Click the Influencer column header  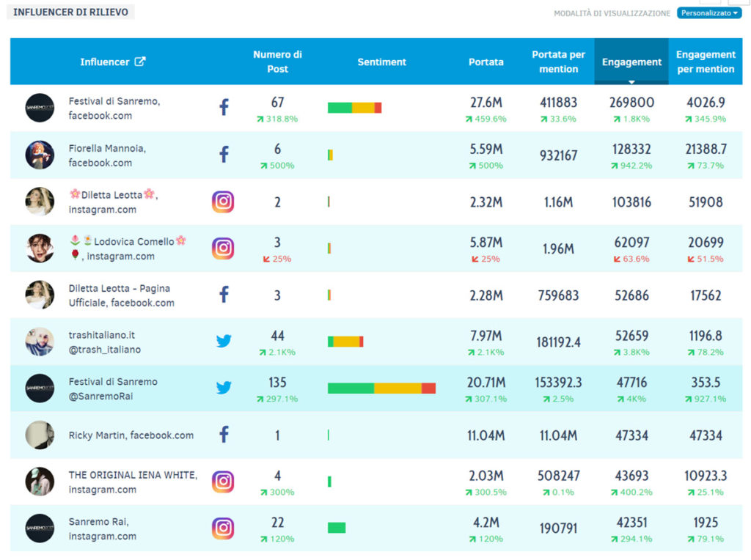104,62
